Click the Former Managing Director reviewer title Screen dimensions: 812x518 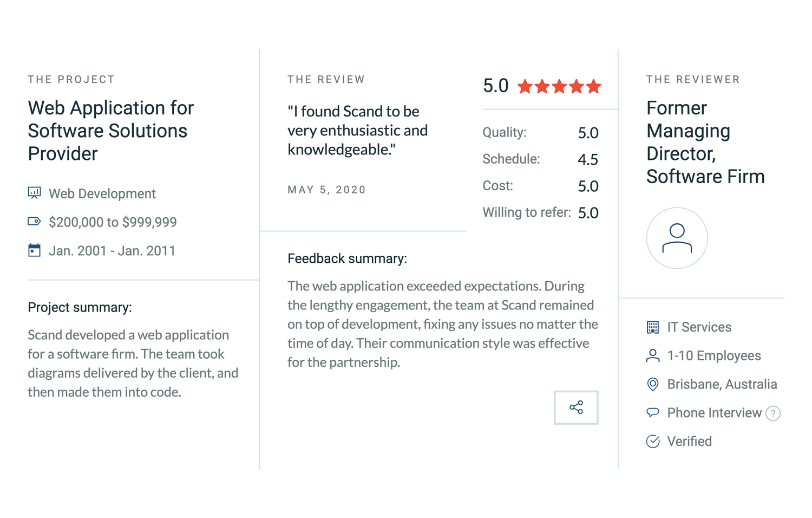click(x=705, y=142)
